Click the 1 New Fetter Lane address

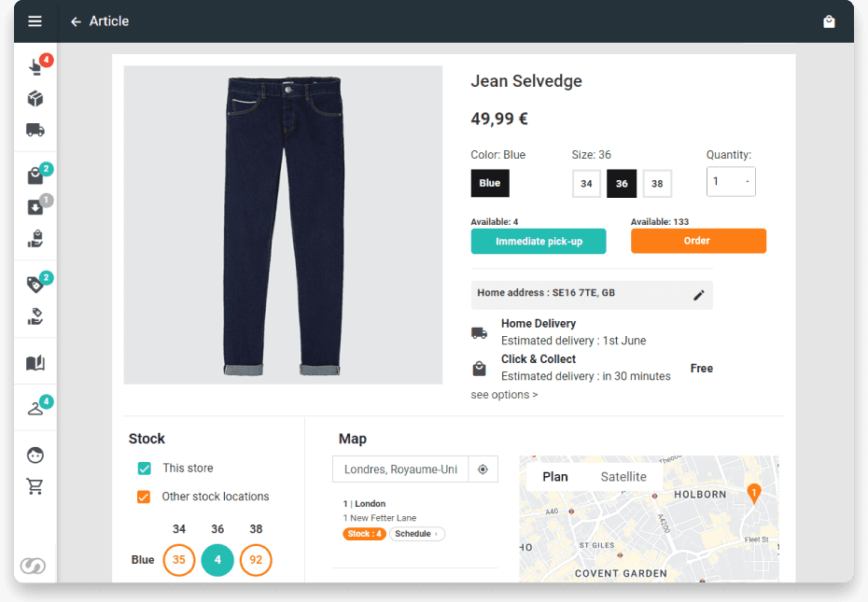[x=380, y=518]
